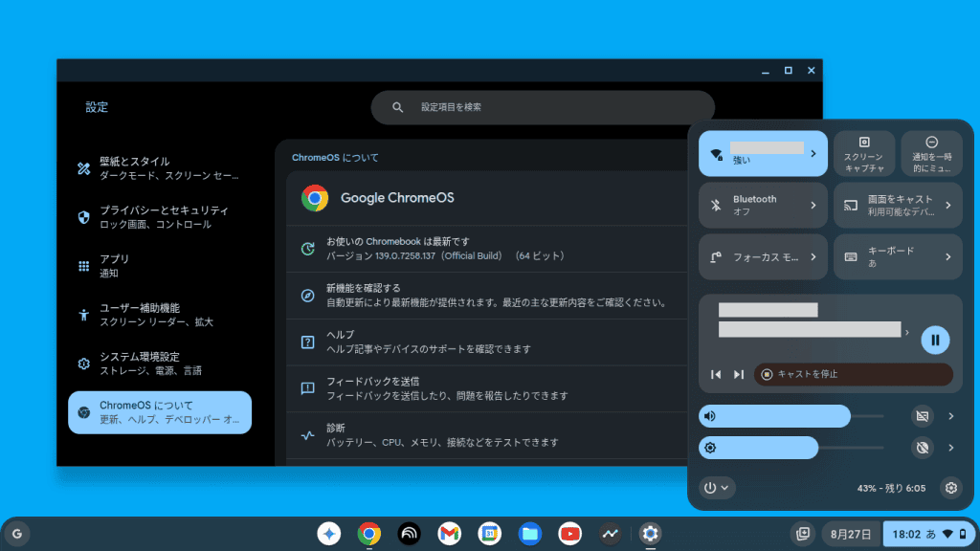Open Google Calendar from the shelf

click(x=490, y=534)
